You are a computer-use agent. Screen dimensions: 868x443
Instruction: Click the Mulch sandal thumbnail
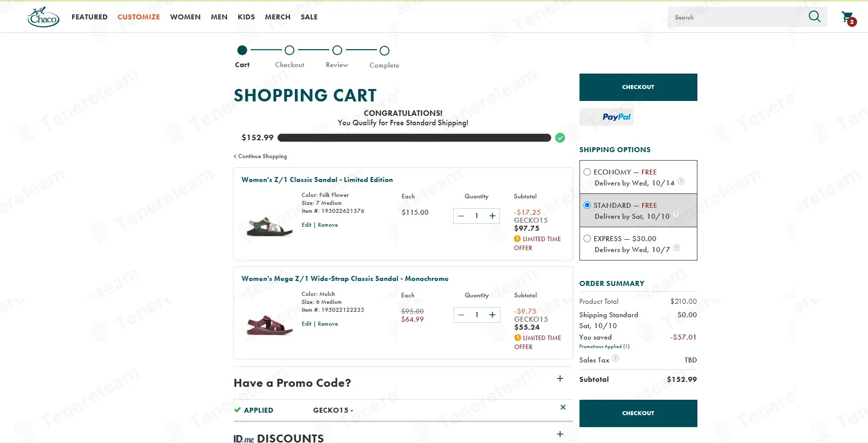click(x=270, y=325)
